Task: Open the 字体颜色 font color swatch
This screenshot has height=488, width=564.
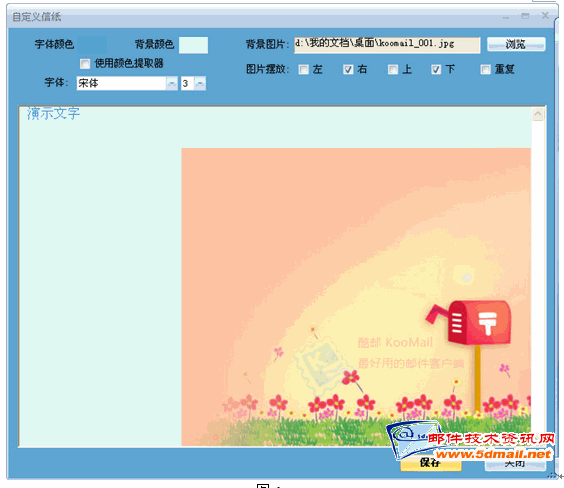Action: (92, 45)
